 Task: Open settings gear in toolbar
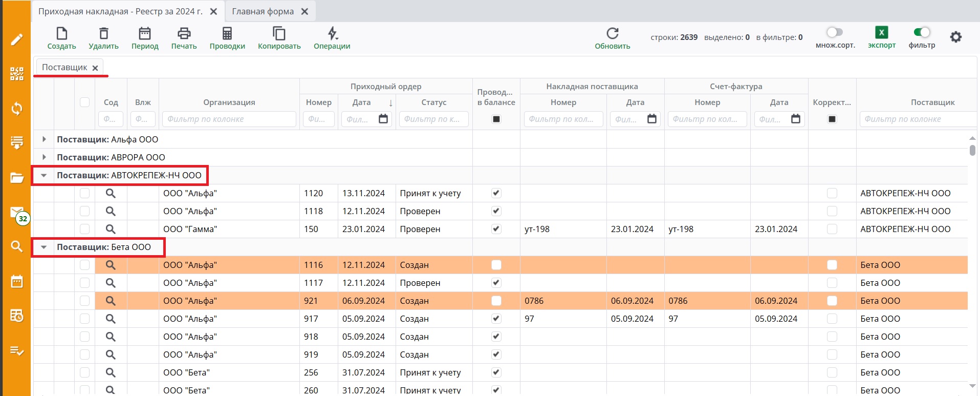pyautogui.click(x=955, y=37)
